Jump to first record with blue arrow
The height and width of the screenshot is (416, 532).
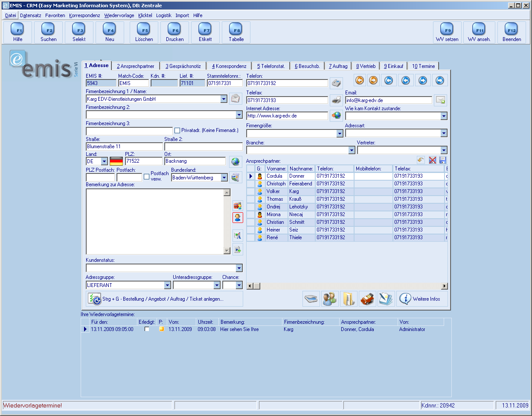tap(388, 80)
